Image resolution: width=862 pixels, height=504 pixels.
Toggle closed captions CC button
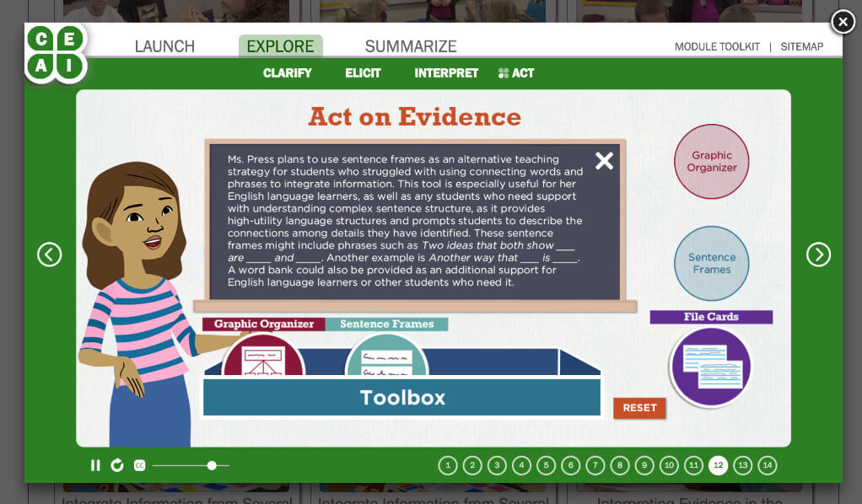pos(139,465)
